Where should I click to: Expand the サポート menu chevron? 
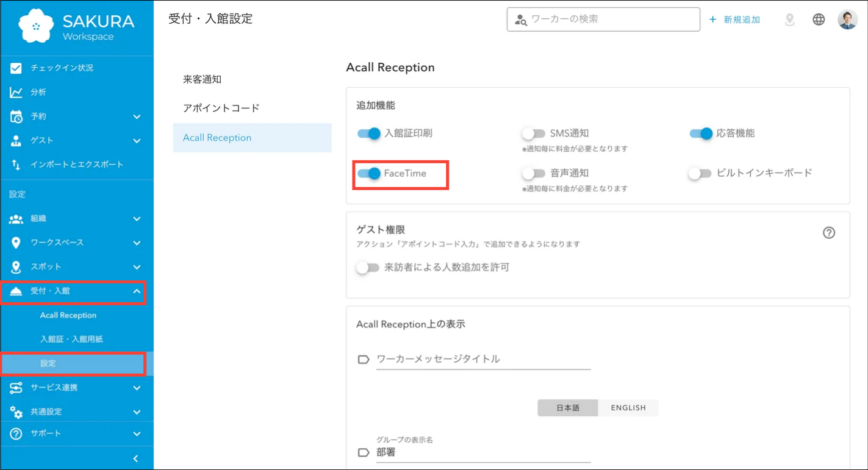[137, 434]
